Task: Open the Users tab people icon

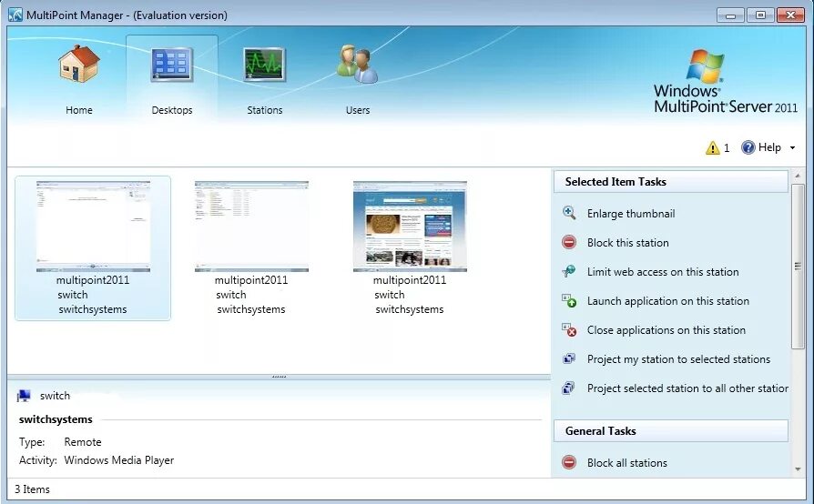Action: pos(357,64)
